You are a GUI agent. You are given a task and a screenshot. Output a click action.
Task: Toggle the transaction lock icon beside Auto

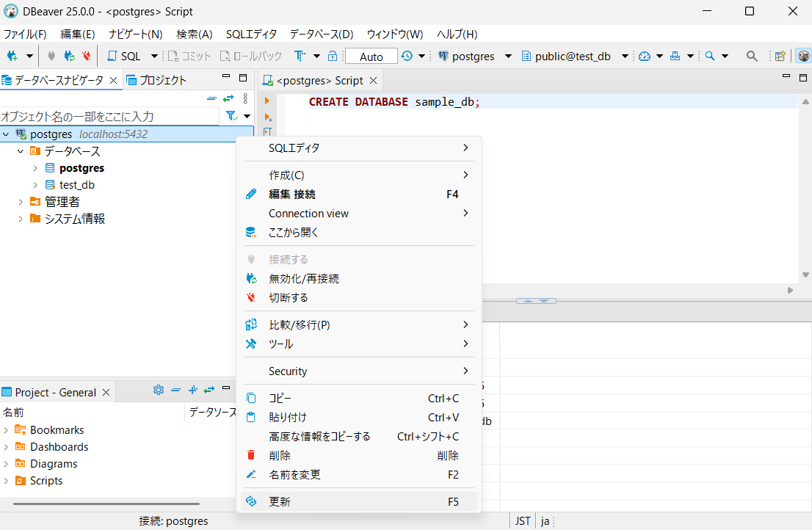click(333, 56)
